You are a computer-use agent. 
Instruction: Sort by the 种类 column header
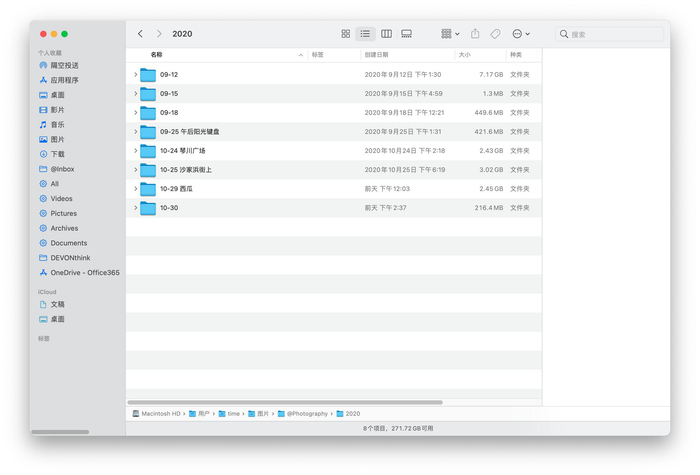524,55
